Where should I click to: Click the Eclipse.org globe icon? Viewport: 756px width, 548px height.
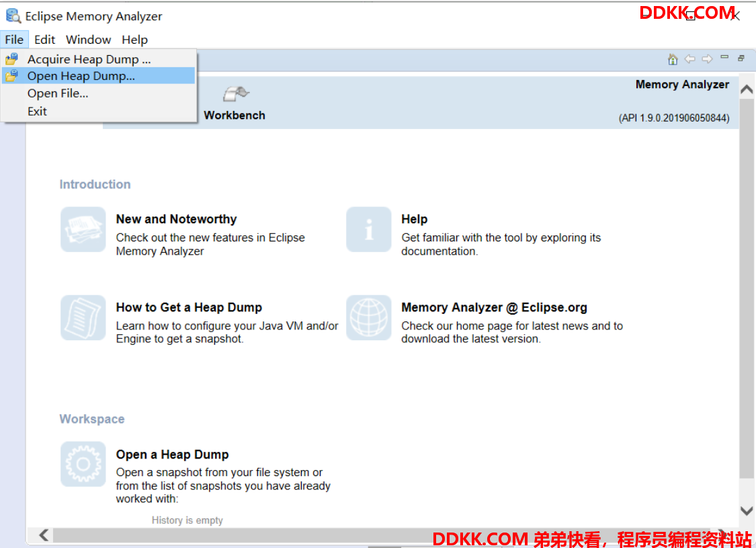coord(369,318)
